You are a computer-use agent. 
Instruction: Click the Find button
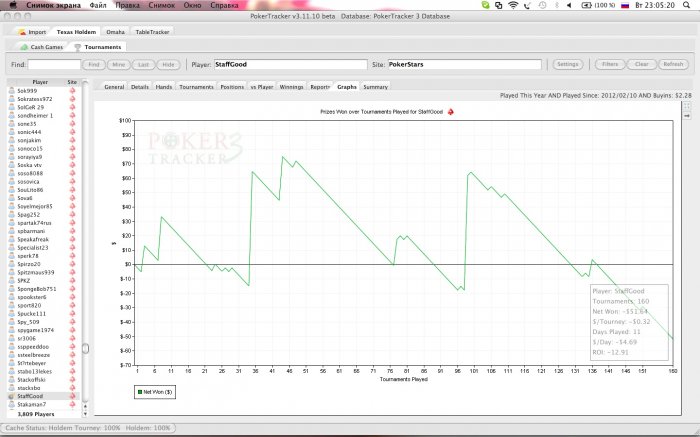click(94, 65)
